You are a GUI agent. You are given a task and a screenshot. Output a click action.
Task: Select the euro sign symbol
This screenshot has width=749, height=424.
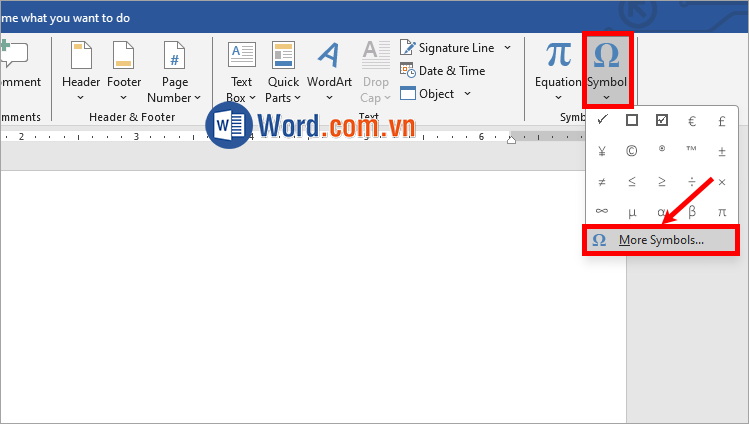coord(691,120)
